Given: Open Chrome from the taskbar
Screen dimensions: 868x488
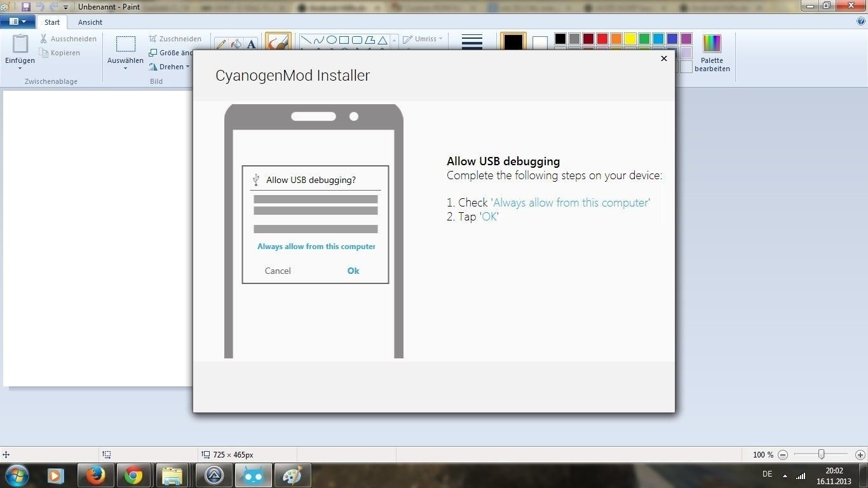Looking at the screenshot, I should 133,475.
